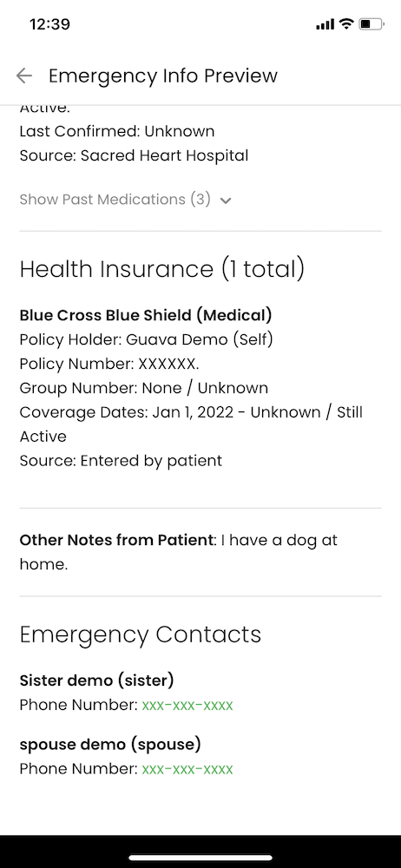Tap the Source: Sacred Heart Hospital line

[x=134, y=155]
